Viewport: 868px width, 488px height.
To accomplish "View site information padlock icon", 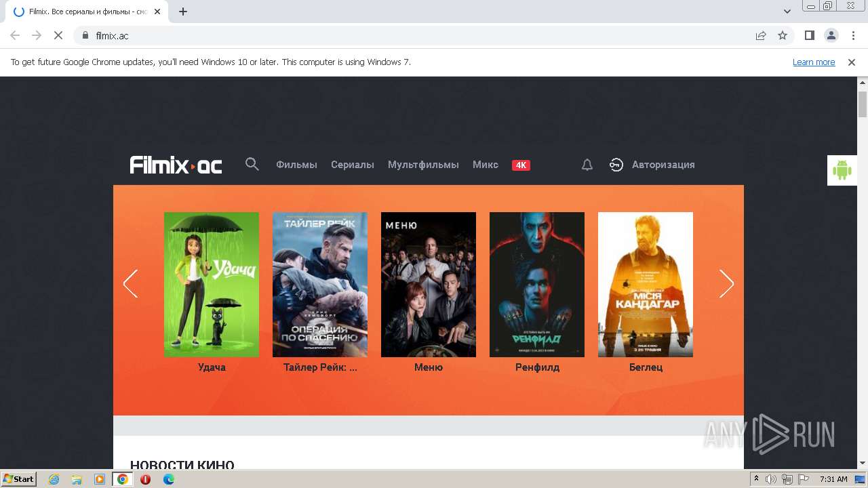I will pyautogui.click(x=85, y=35).
